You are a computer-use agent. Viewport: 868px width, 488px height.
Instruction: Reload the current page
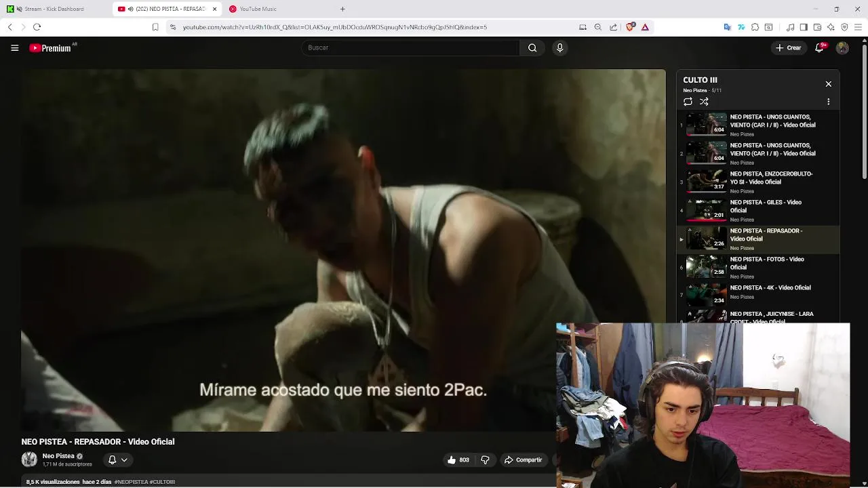pos(37,27)
